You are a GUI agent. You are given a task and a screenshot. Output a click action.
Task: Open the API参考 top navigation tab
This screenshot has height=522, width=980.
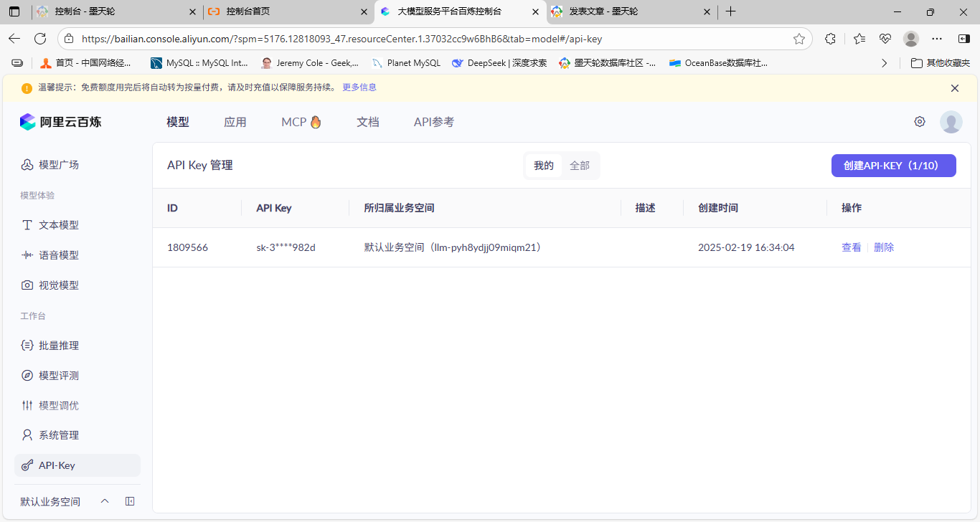click(x=434, y=122)
